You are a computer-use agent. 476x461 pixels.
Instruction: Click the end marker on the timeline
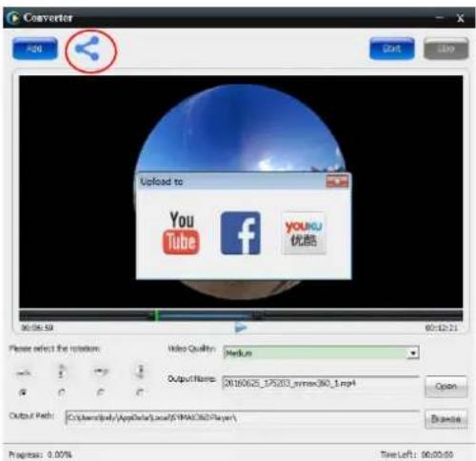pyautogui.click(x=257, y=315)
